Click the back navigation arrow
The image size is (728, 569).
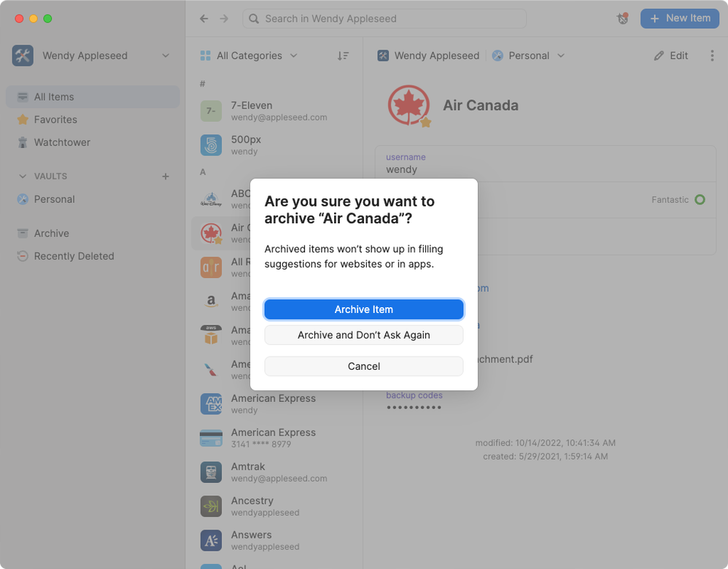[204, 18]
